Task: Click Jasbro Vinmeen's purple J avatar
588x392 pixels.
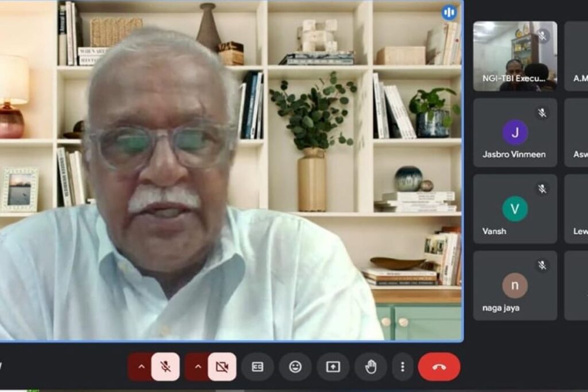Action: point(515,132)
